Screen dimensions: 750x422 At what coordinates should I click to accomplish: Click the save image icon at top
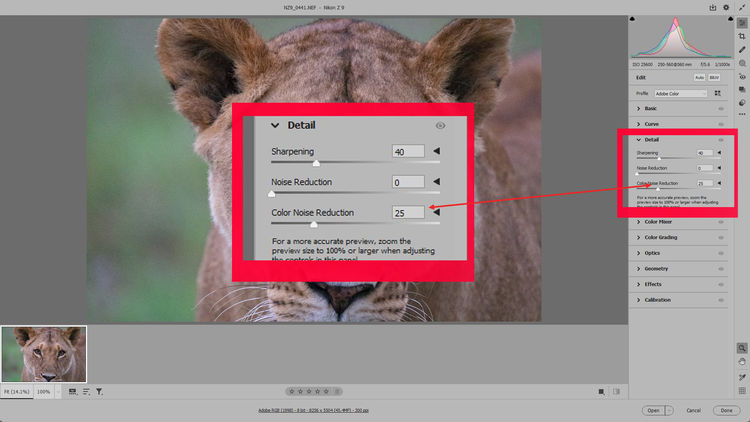[713, 7]
